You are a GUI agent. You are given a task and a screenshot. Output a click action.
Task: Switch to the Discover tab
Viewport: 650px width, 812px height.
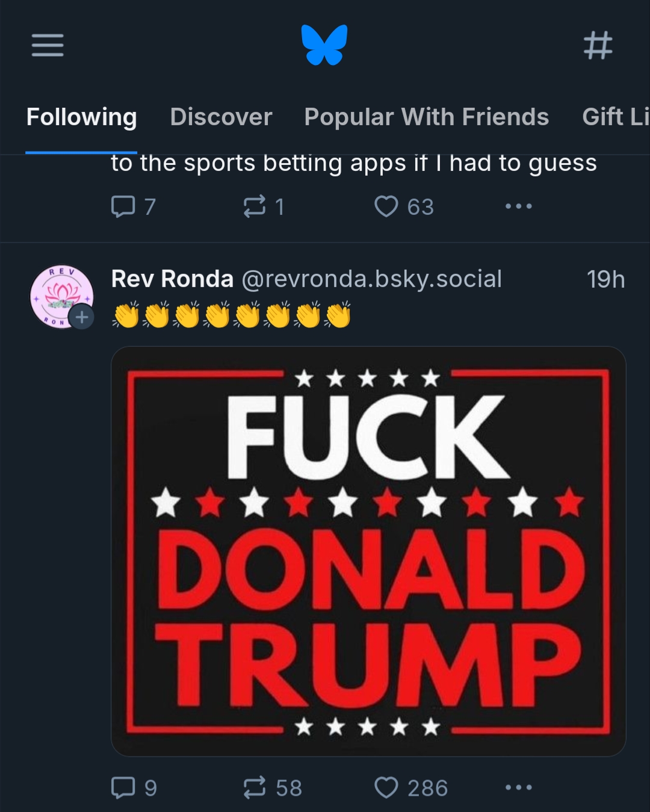[221, 117]
